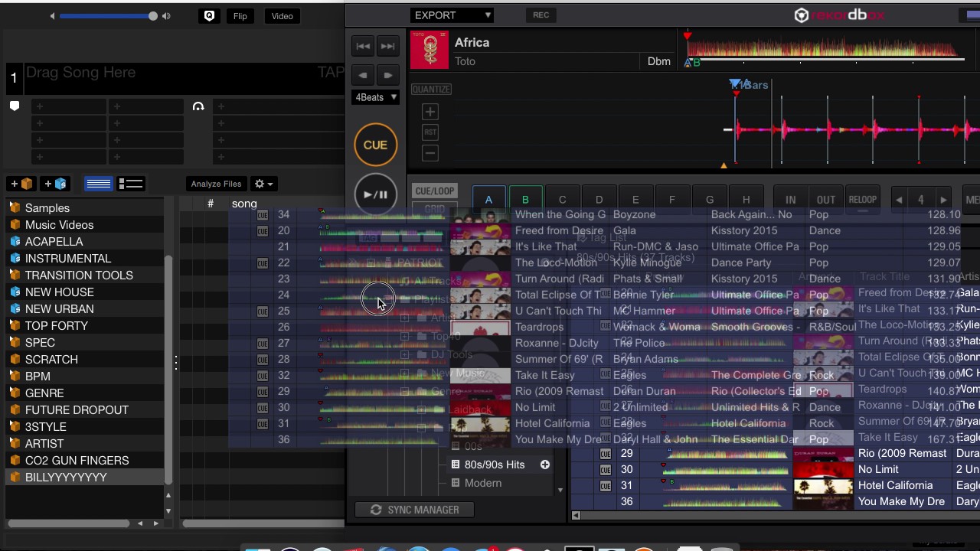Click the cue point marker icon
980x551 pixels.
[15, 106]
